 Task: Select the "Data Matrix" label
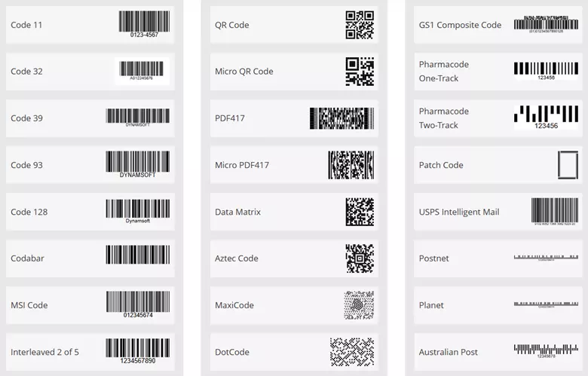pyautogui.click(x=237, y=212)
